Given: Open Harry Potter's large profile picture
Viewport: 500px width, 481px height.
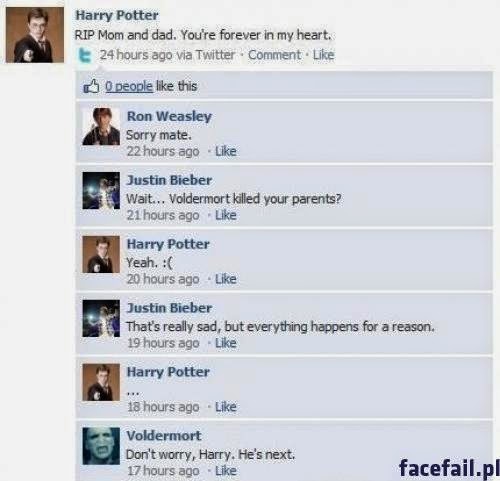Looking at the screenshot, I should pos(35,35).
